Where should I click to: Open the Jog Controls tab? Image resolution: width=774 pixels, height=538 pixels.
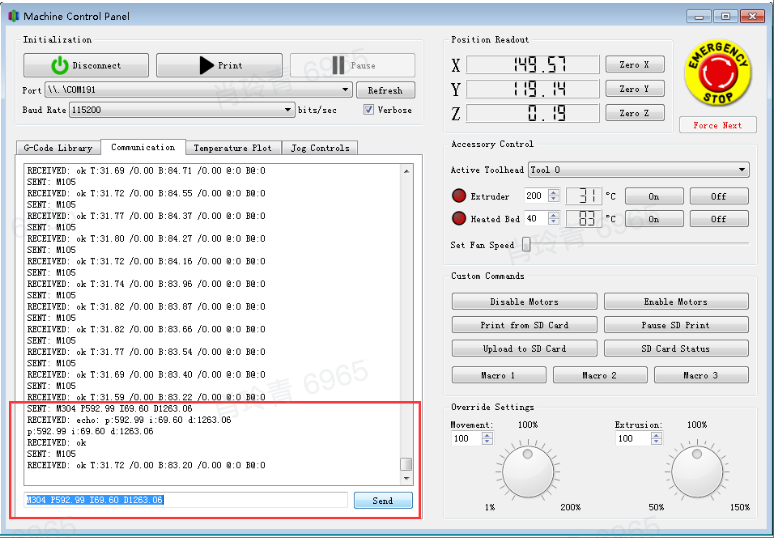(320, 148)
